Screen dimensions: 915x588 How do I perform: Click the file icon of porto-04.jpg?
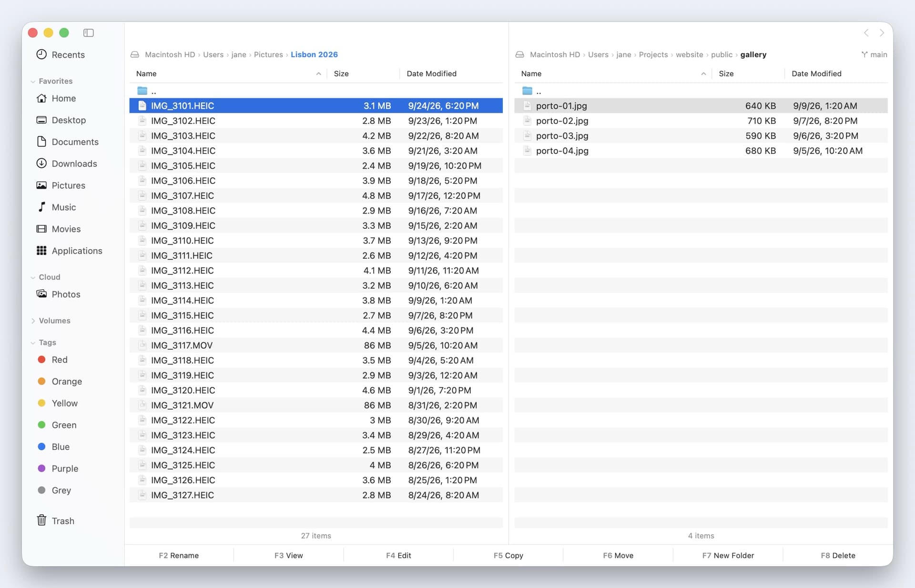(x=527, y=151)
